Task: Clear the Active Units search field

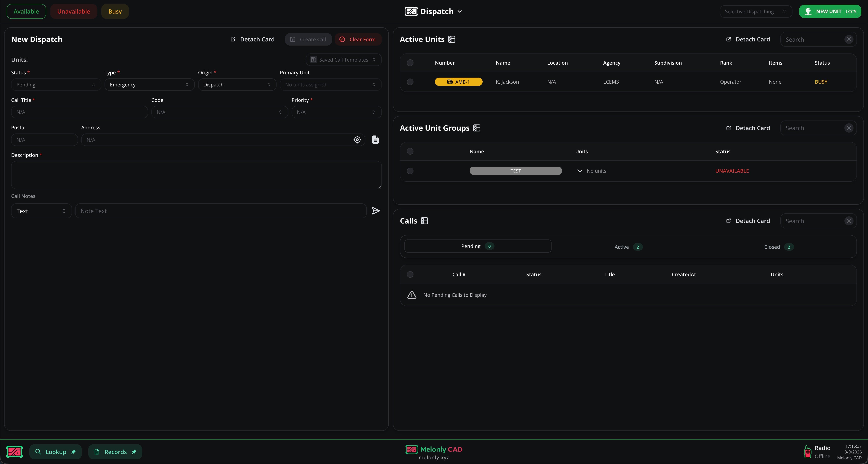Action: pos(849,39)
